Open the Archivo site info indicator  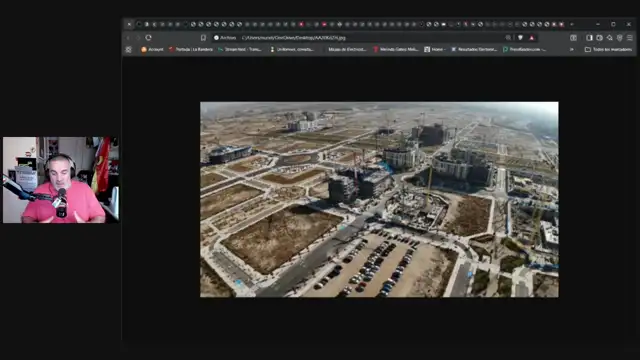(225, 38)
